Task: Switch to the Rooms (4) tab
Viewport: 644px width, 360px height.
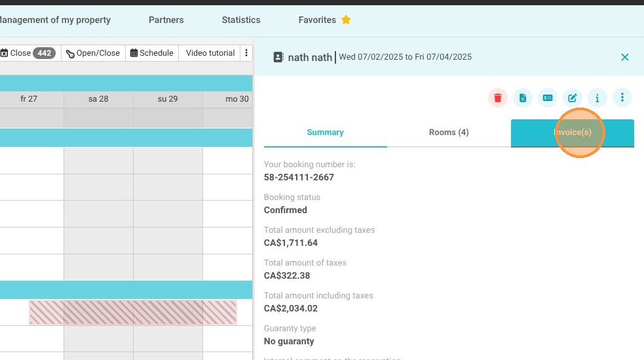Action: (x=449, y=132)
